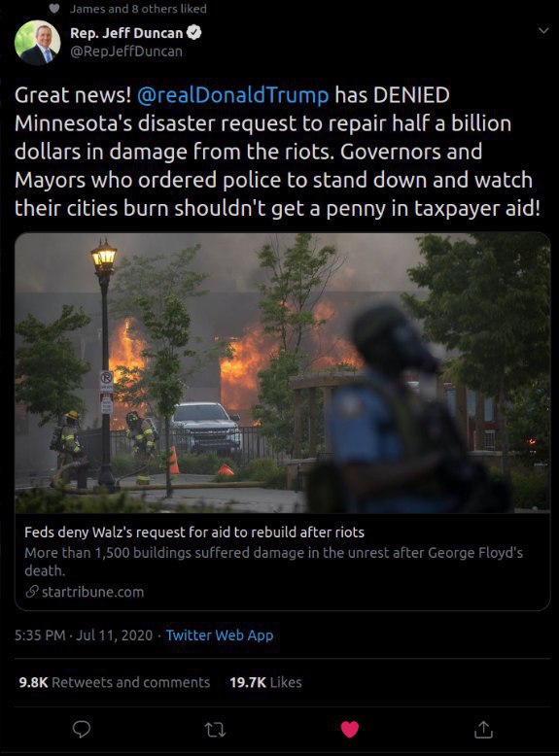Click the Rep. Jeff Duncan display name
Image resolution: width=559 pixels, height=756 pixels.
[126, 33]
